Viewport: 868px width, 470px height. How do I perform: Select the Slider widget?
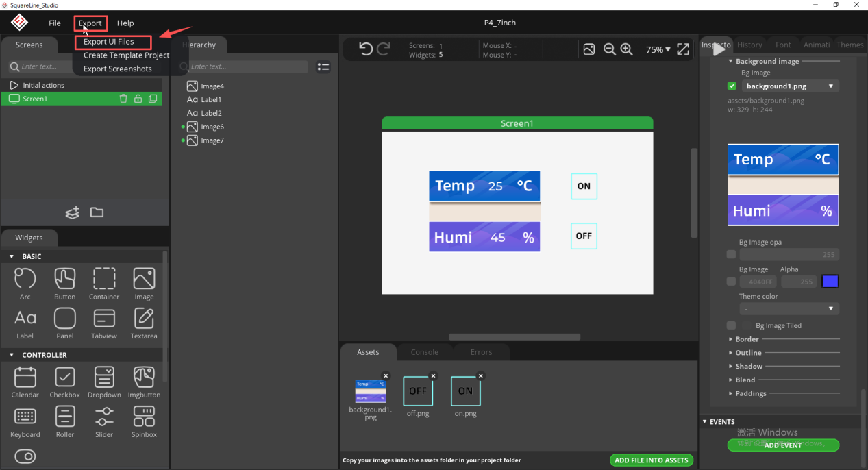click(104, 421)
